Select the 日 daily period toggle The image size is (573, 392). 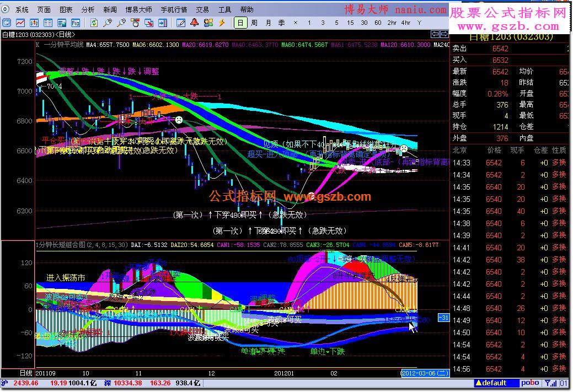coord(240,23)
